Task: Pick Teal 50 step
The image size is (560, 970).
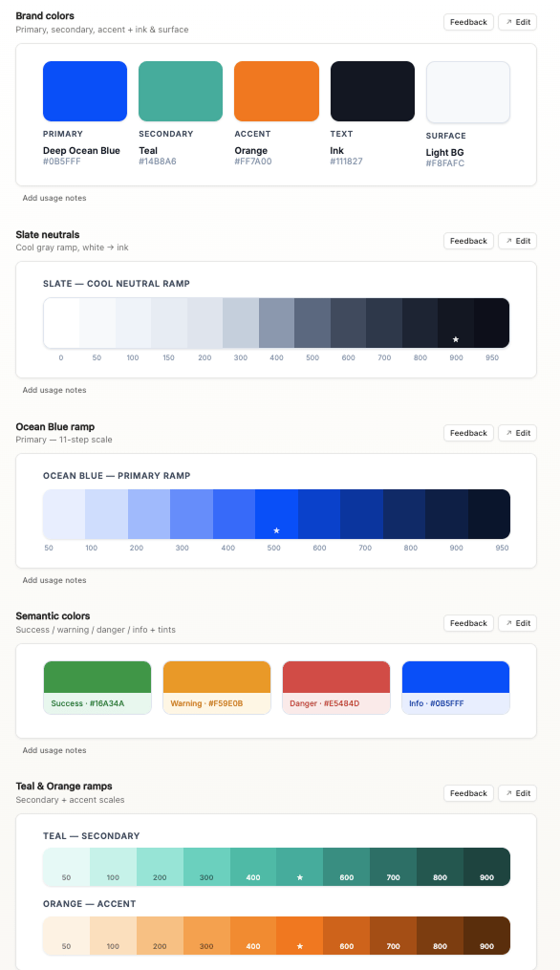Action: pyautogui.click(x=66, y=867)
